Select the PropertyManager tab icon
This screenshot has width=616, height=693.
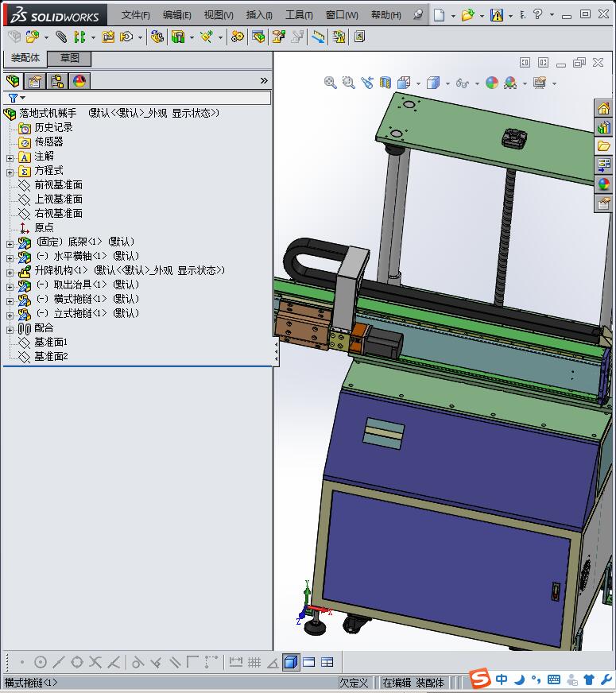pos(34,81)
